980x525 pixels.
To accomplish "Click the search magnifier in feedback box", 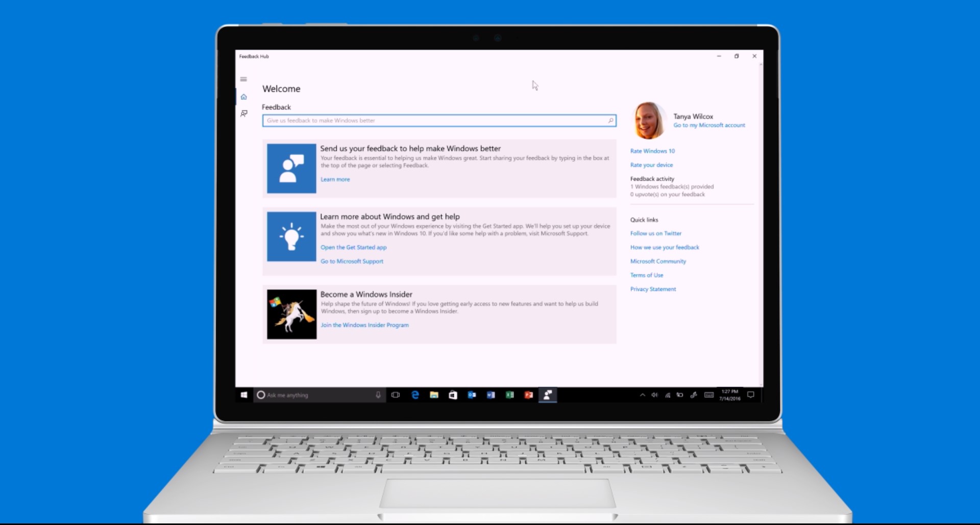I will point(610,121).
